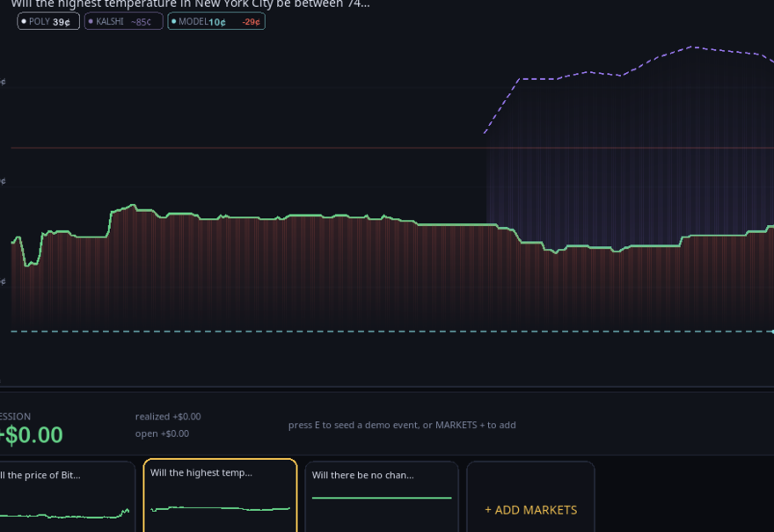Click the 'press E to seed a demo event' hint
The width and height of the screenshot is (774, 532).
click(402, 425)
